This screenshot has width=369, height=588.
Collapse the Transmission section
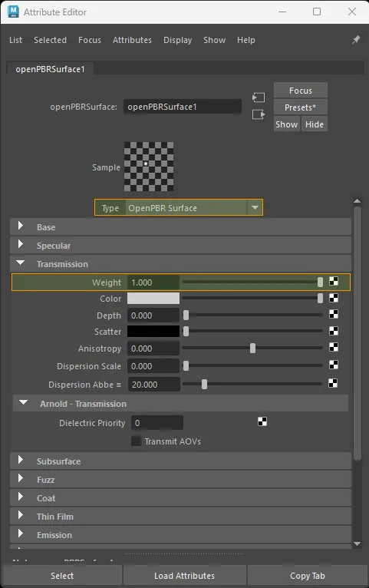pos(21,263)
